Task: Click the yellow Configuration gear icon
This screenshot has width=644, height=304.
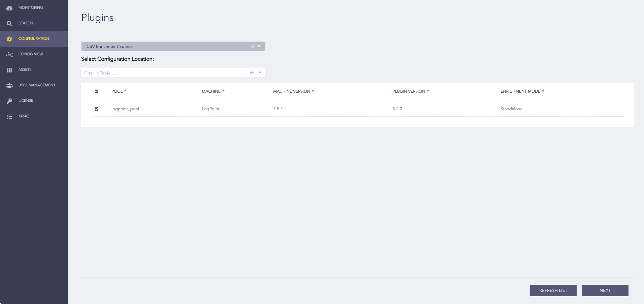Action: 9,39
